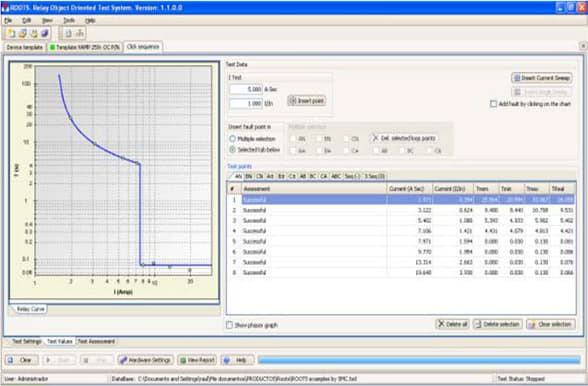Viewport: 588px width, 386px height.
Task: Click the hierarchy icon in the second toolbar group
Action: click(80, 33)
